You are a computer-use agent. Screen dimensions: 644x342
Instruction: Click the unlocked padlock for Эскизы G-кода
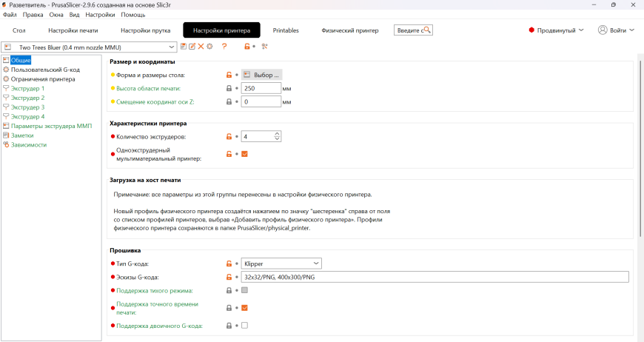coord(229,277)
